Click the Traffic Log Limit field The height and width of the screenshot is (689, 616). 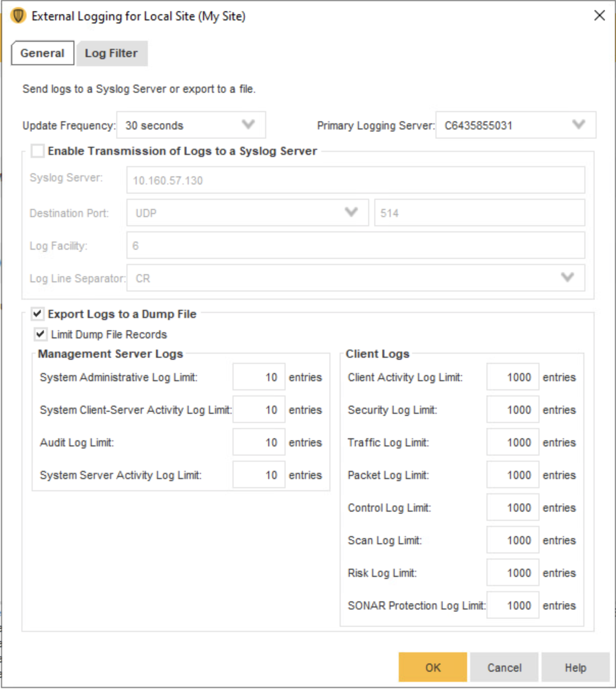512,442
